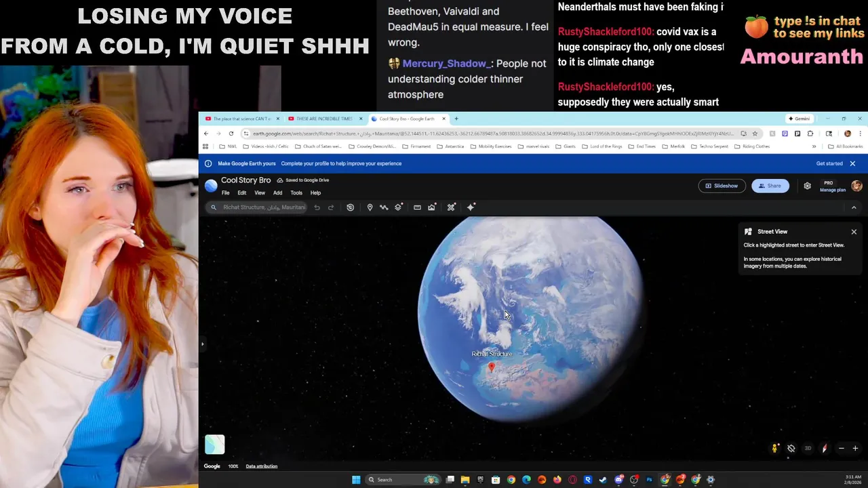Click the crossed tools icon in toolbar
Screen dimensions: 868x488
click(x=451, y=207)
